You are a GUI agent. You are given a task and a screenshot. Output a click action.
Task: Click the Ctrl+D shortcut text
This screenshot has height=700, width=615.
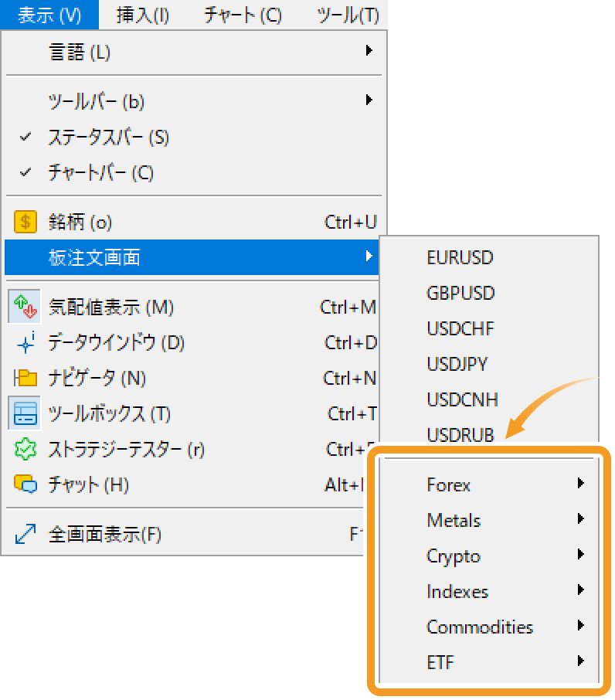(351, 343)
